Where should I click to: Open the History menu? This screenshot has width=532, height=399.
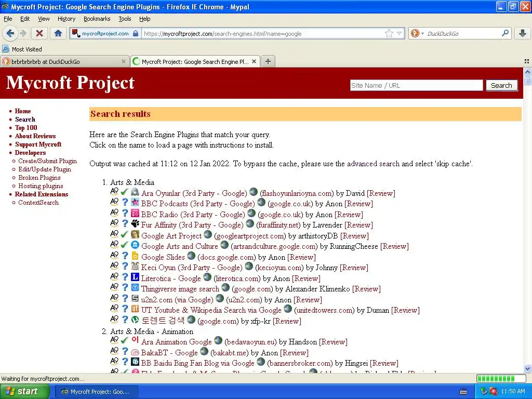pyautogui.click(x=66, y=19)
